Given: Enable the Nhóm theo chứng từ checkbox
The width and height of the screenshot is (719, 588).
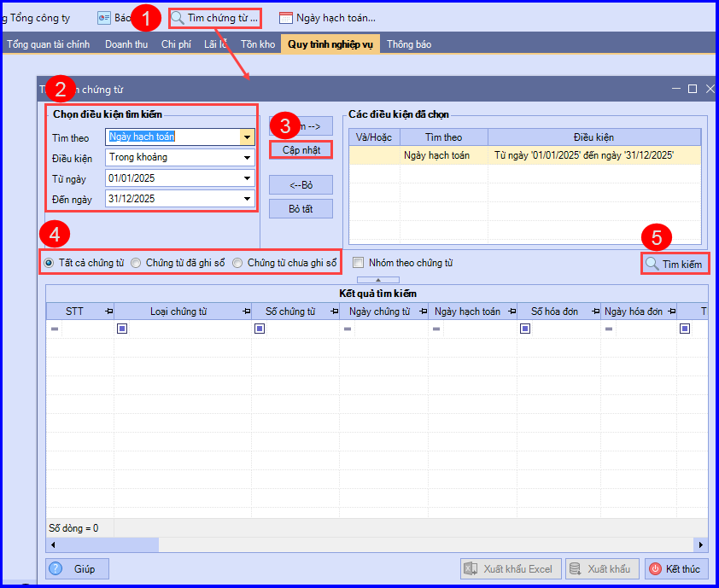Looking at the screenshot, I should (x=358, y=263).
